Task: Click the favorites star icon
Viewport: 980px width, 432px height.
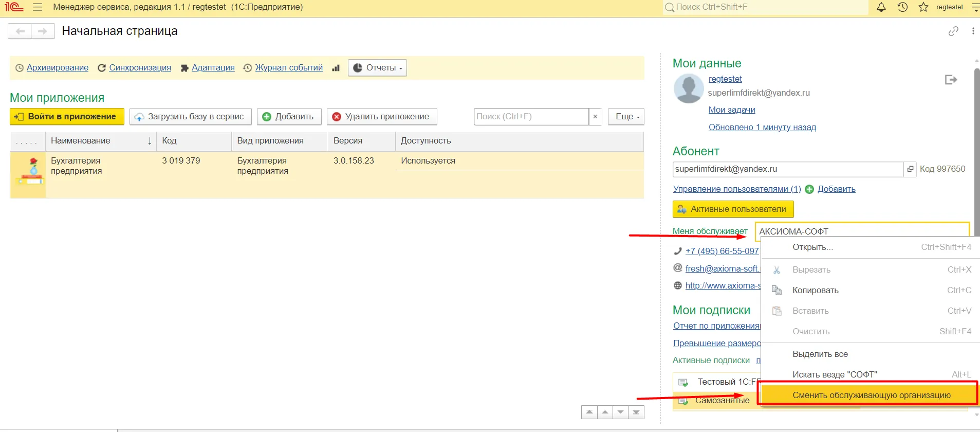Action: click(x=923, y=7)
